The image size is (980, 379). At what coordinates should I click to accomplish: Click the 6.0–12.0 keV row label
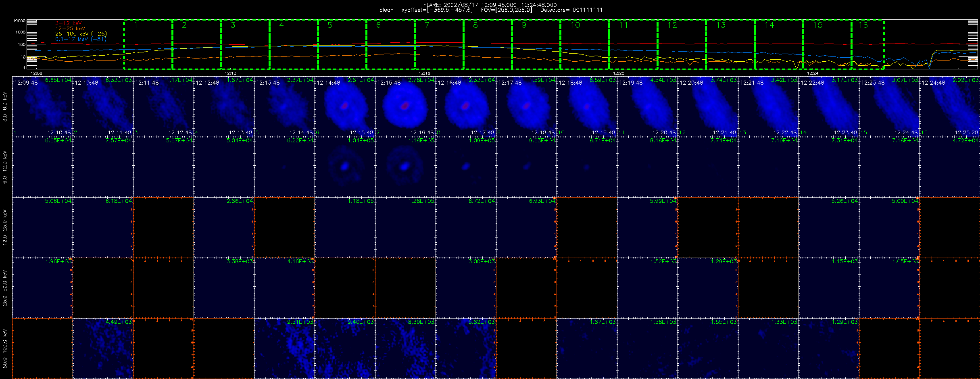[x=5, y=167]
